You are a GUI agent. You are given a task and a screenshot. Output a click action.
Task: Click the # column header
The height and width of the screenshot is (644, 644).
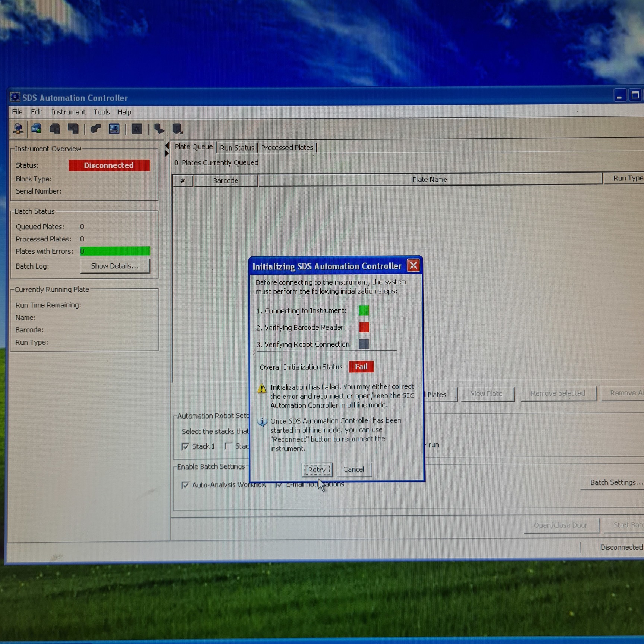(x=183, y=181)
